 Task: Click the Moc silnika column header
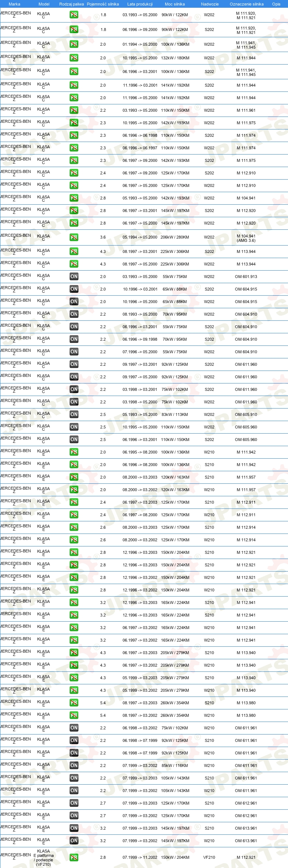pyautogui.click(x=175, y=4)
